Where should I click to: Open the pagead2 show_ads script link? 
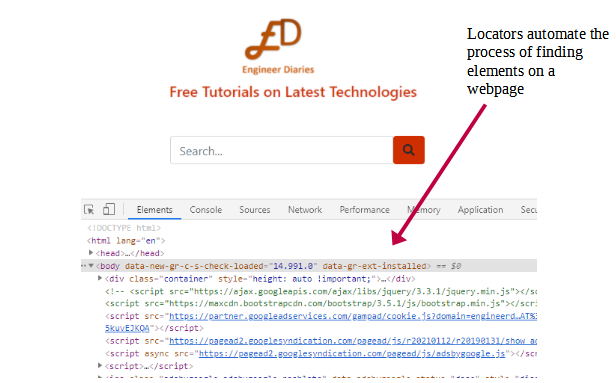tap(353, 341)
